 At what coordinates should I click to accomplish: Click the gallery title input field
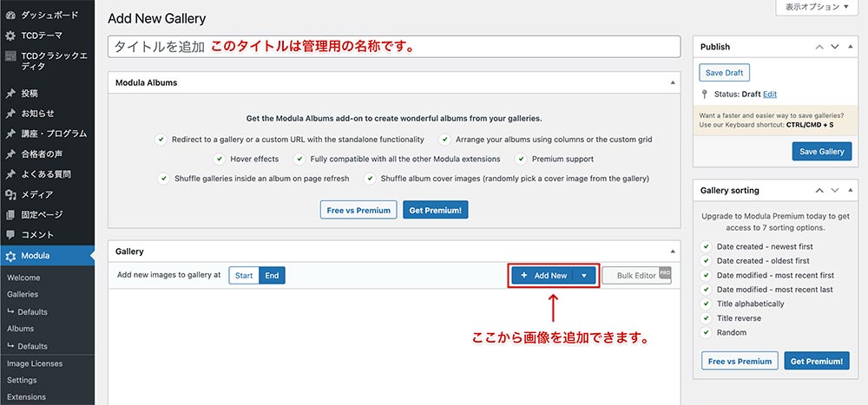click(393, 47)
